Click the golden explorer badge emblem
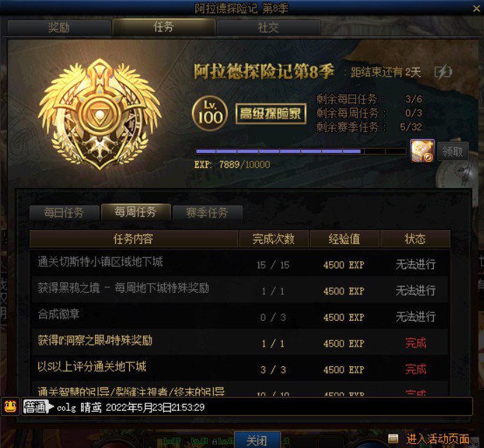The height and width of the screenshot is (448, 484). coord(99,115)
